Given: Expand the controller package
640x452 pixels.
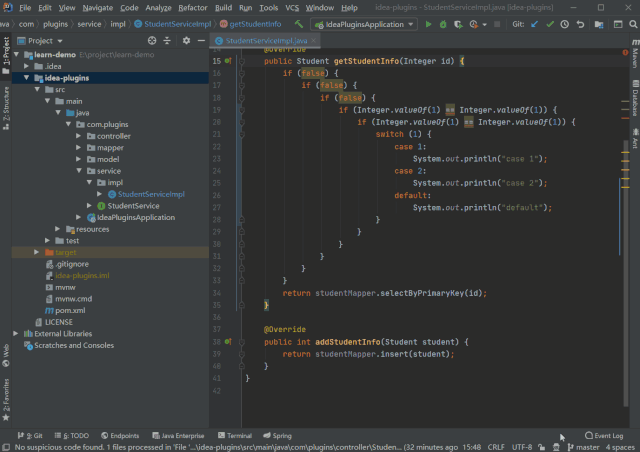Looking at the screenshot, I should tap(78, 136).
